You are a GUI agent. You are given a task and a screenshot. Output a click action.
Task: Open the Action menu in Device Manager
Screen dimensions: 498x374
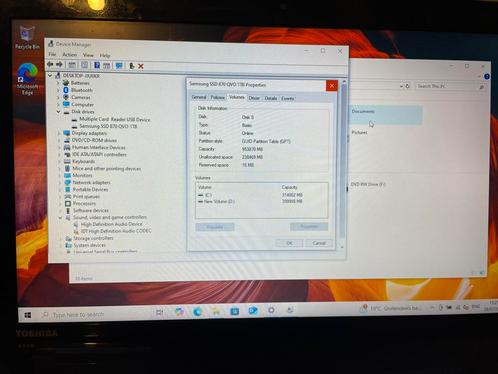[69, 55]
